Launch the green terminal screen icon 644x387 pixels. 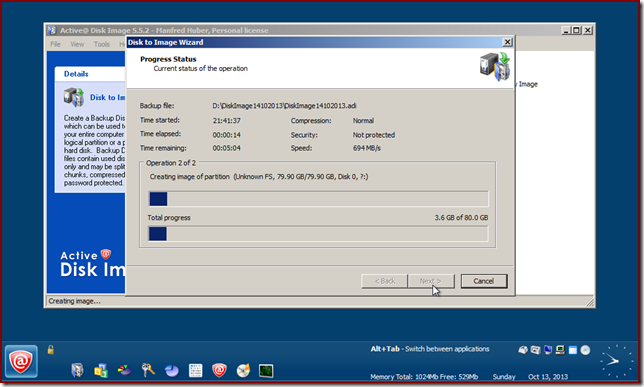[266, 371]
